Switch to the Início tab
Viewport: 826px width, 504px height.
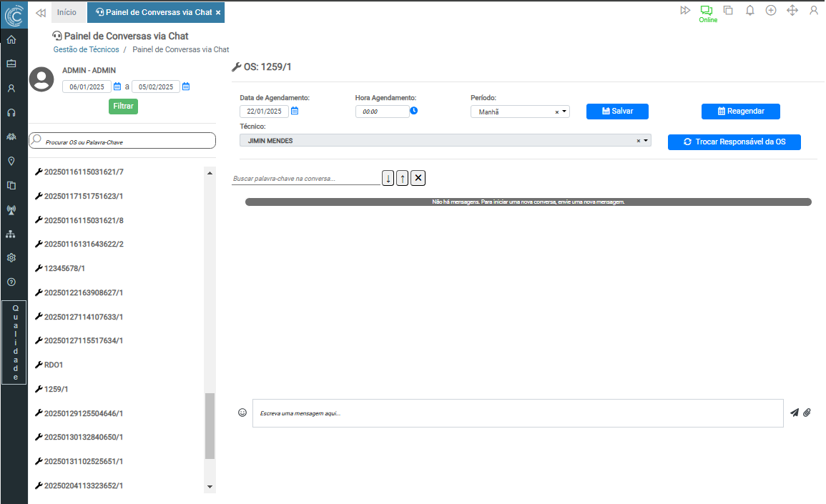coord(67,12)
